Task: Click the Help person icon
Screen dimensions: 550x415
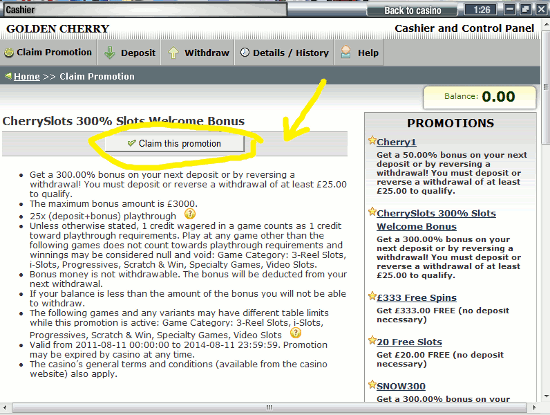Action: [x=346, y=52]
